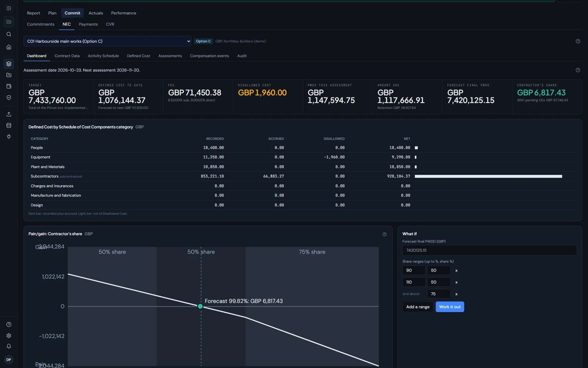Open the Performance tab
This screenshot has width=588, height=368.
[123, 13]
